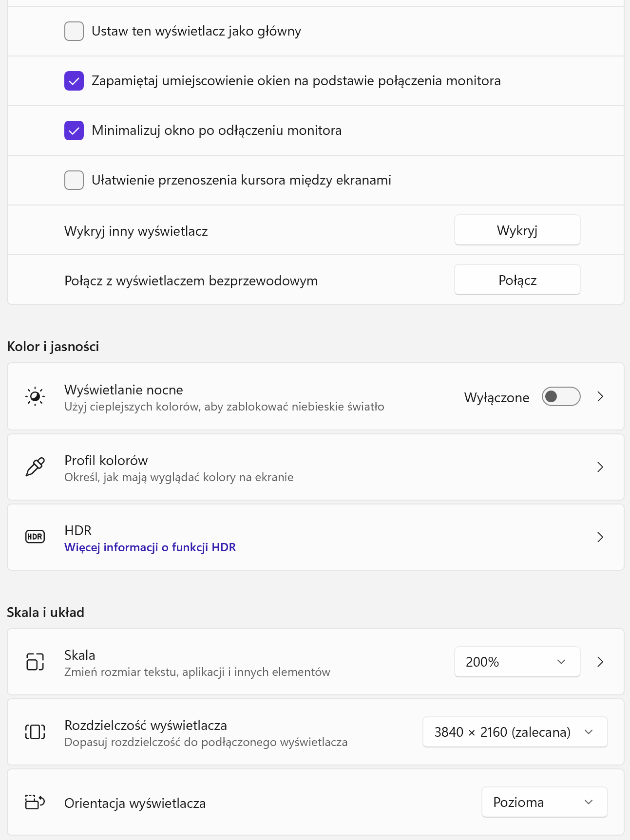This screenshot has width=630, height=840.
Task: Check 'Ustaw ten wyświetlacz jako główny'
Action: [74, 31]
